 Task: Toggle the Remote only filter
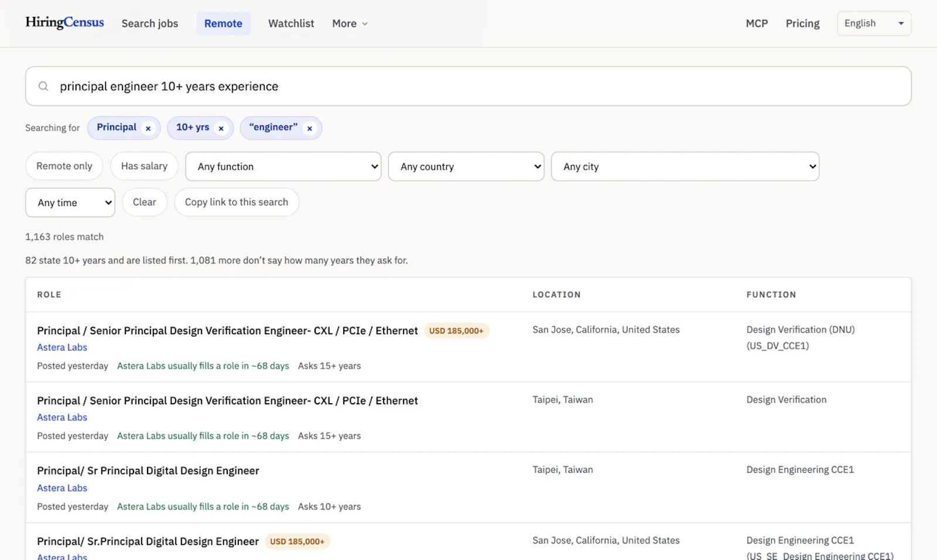tap(64, 166)
